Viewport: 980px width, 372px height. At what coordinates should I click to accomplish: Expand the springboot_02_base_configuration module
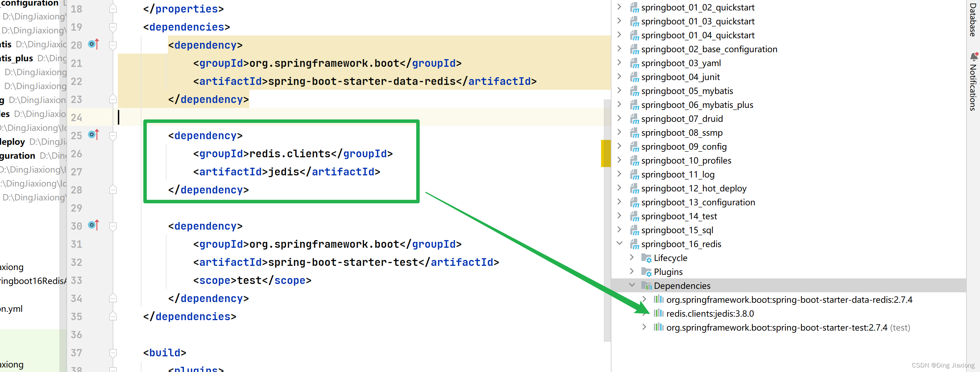619,49
